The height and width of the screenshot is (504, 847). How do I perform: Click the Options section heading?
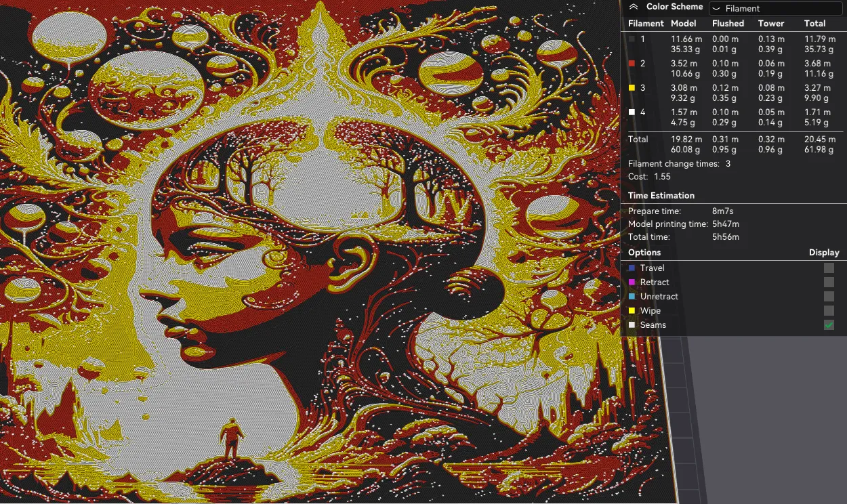pyautogui.click(x=644, y=252)
